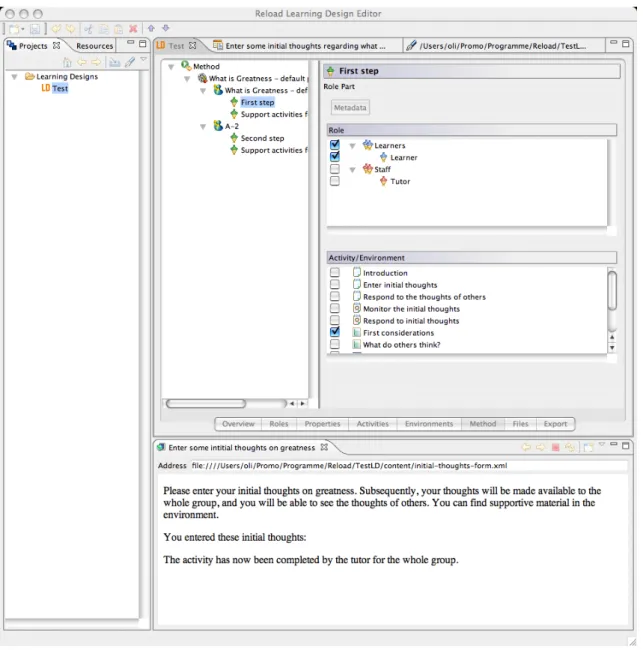The image size is (643, 650).
Task: Check the Tutor role checkbox
Action: pyautogui.click(x=335, y=181)
